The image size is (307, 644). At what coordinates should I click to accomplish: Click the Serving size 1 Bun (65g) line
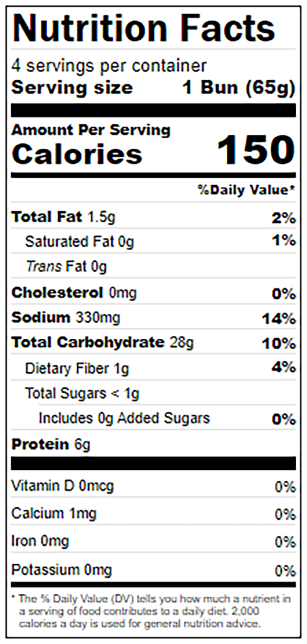coord(153,87)
